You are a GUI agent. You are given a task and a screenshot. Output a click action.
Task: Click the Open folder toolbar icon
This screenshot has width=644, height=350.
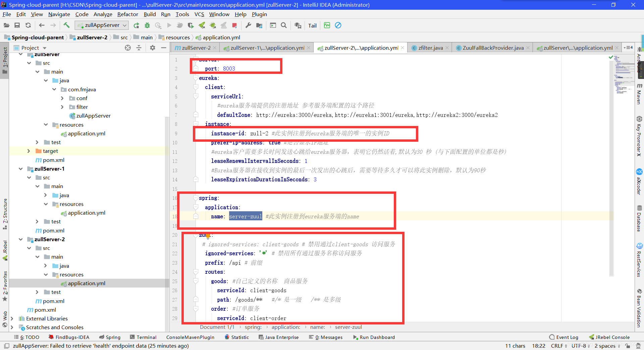(6, 25)
